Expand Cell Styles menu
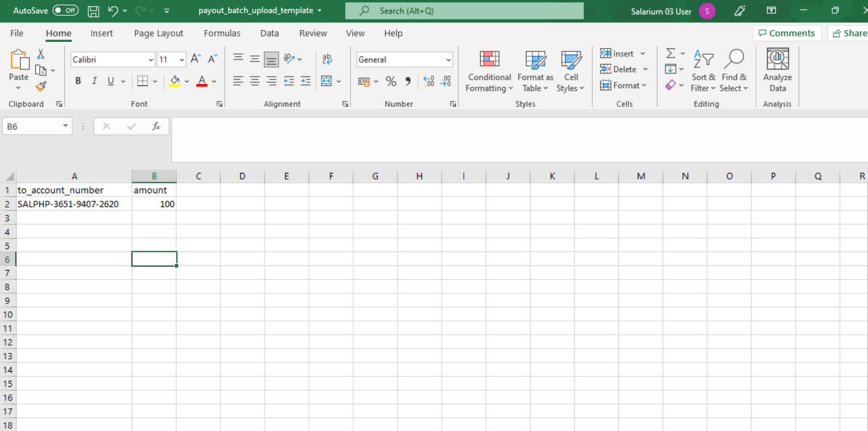Viewport: 868px width, 431px height. (x=571, y=71)
